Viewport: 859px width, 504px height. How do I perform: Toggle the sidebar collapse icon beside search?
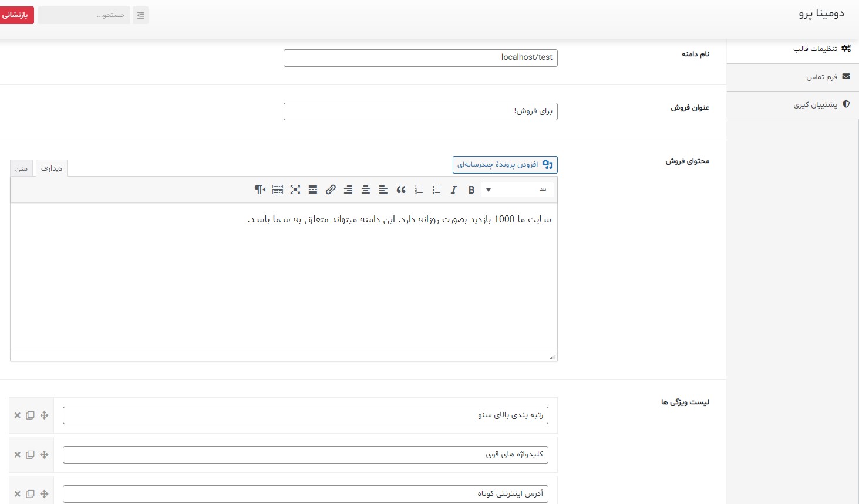pyautogui.click(x=140, y=15)
